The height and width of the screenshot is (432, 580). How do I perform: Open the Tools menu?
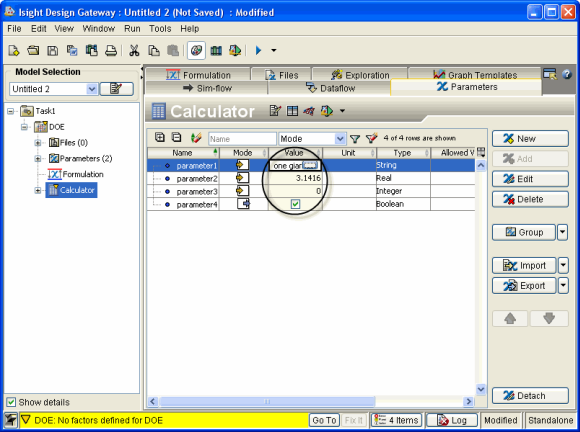point(160,28)
